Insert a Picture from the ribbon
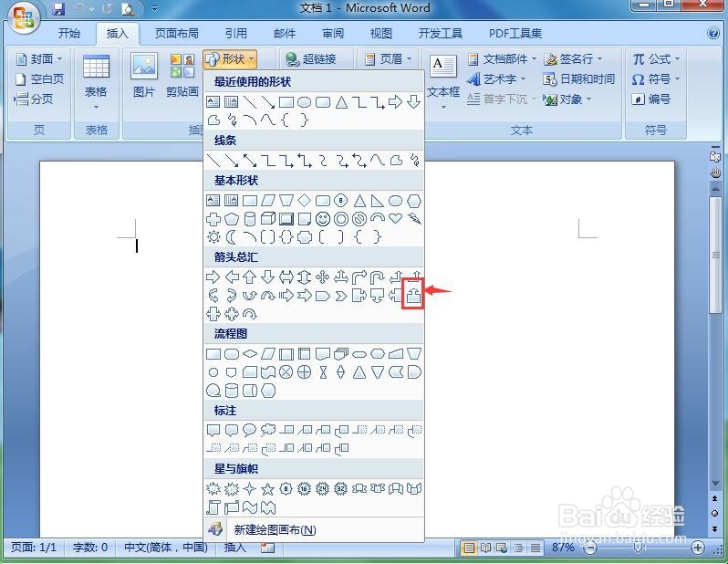This screenshot has width=728, height=564. coord(144,76)
